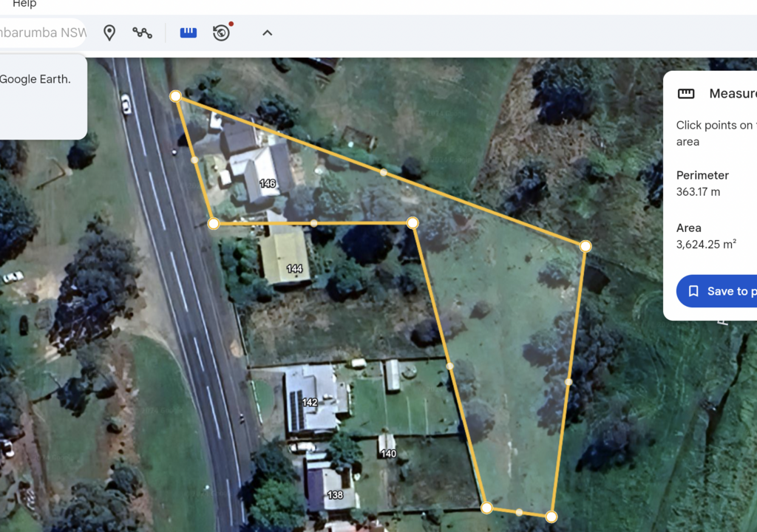Open the Help menu

(x=24, y=4)
